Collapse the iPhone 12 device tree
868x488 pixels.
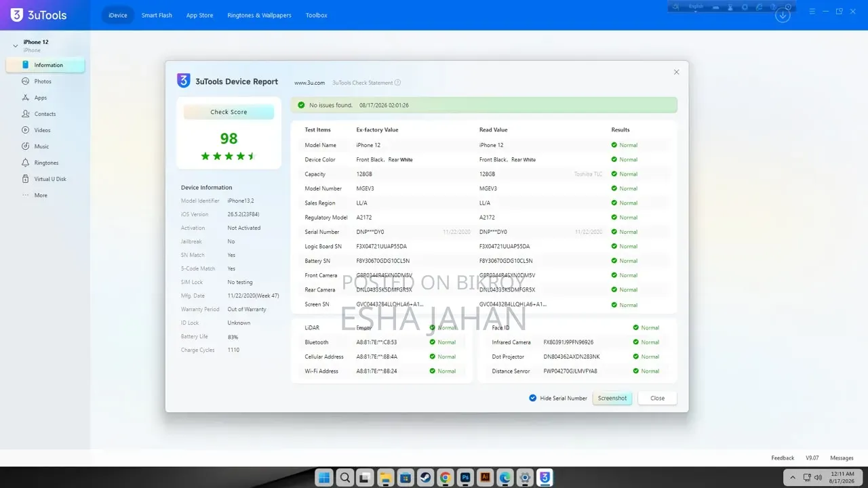tap(15, 45)
